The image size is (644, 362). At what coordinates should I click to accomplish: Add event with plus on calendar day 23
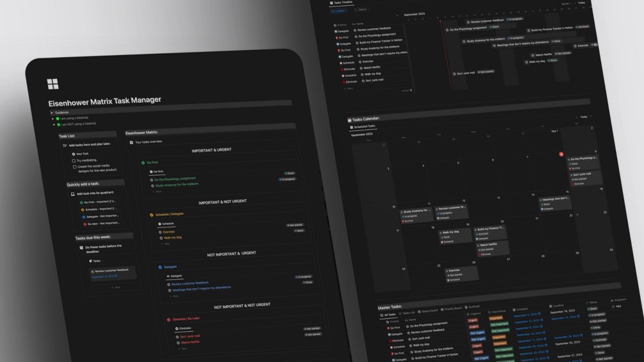[577, 215]
